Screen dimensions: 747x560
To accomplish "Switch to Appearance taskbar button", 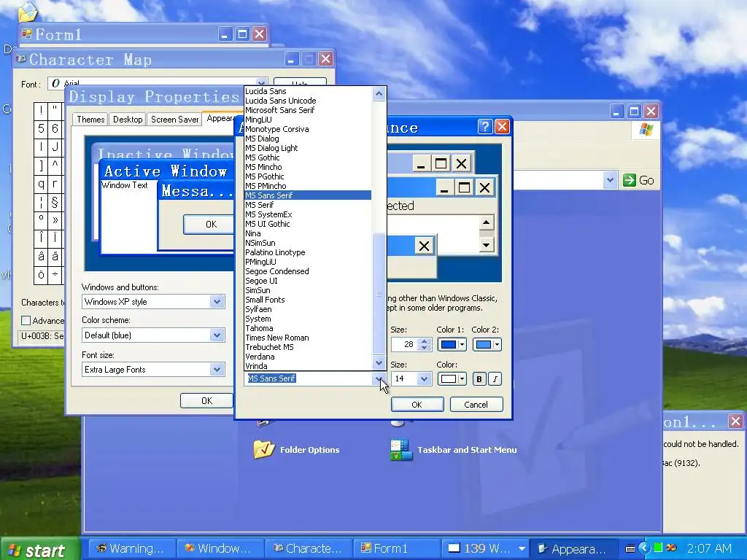I will pos(573,548).
